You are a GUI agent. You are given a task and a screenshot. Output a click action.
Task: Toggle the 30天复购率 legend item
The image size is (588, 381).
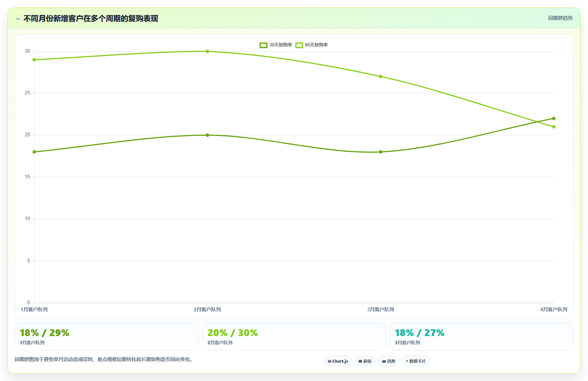point(276,45)
